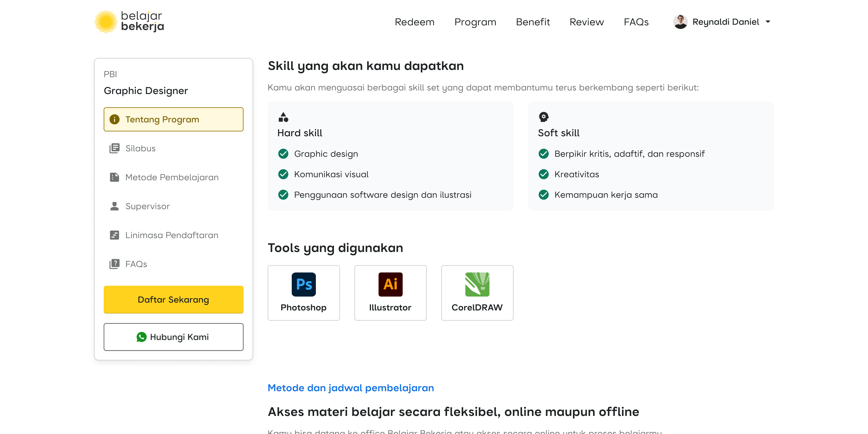Click the Komunikasi visual green checkmark

click(283, 174)
